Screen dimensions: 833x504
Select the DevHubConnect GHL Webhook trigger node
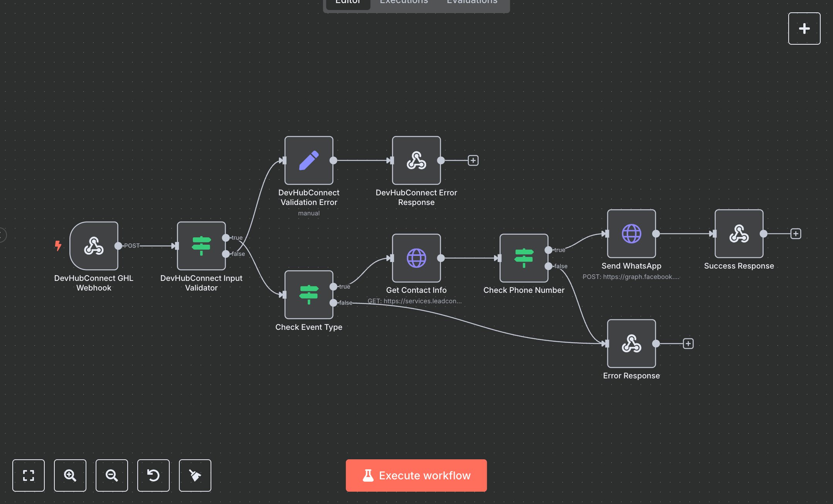(x=94, y=245)
